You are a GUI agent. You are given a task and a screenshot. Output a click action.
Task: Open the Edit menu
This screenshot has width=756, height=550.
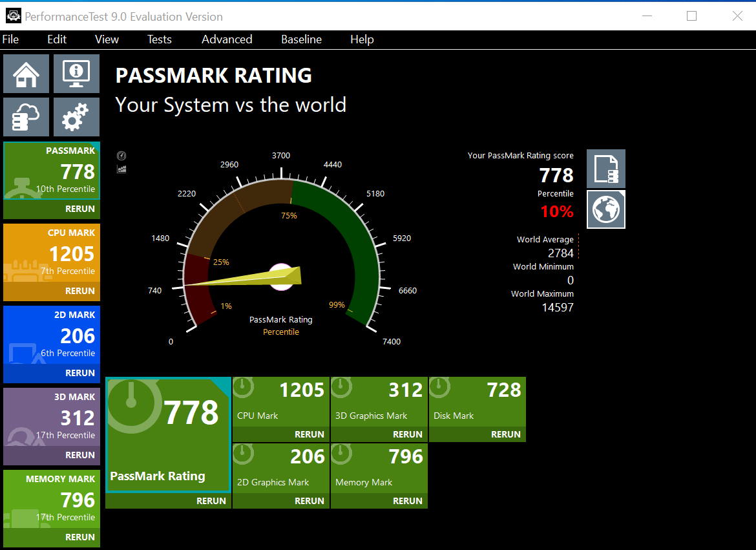pyautogui.click(x=57, y=39)
